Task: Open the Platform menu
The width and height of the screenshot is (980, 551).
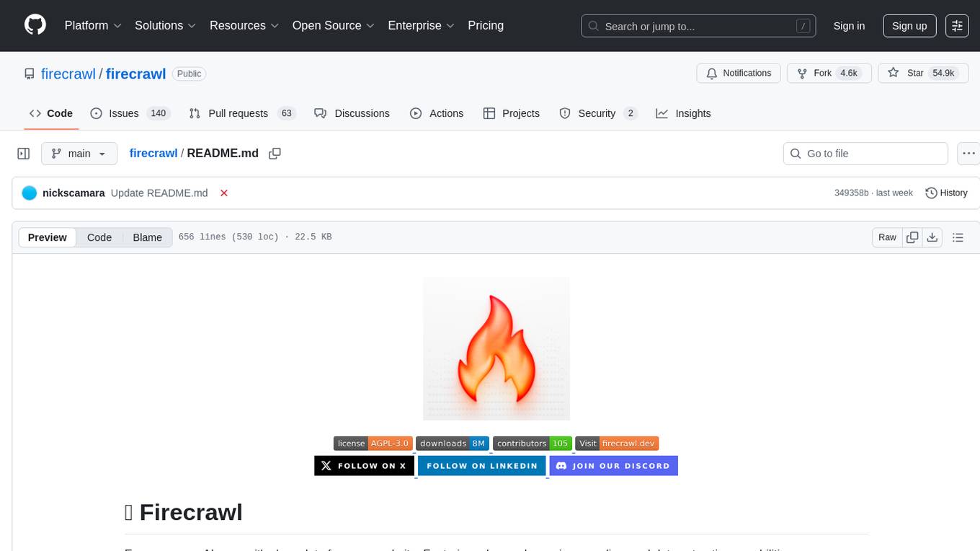Action: pyautogui.click(x=92, y=25)
